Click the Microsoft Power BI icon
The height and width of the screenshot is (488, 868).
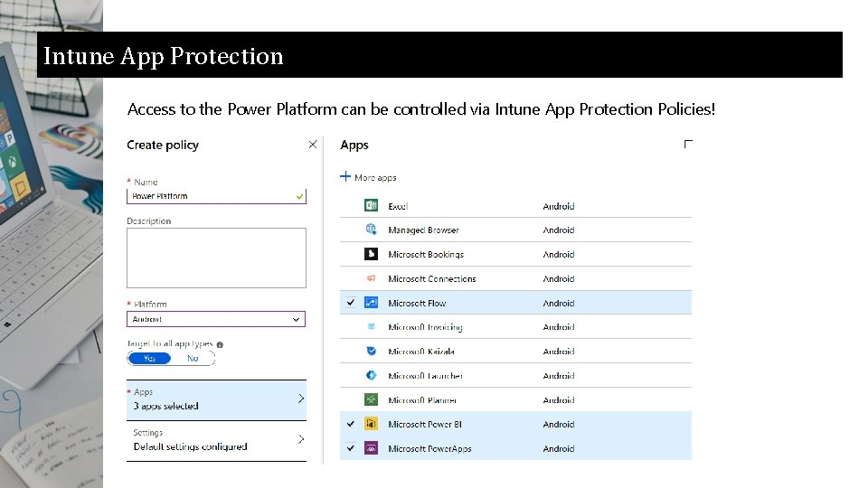[371, 424]
